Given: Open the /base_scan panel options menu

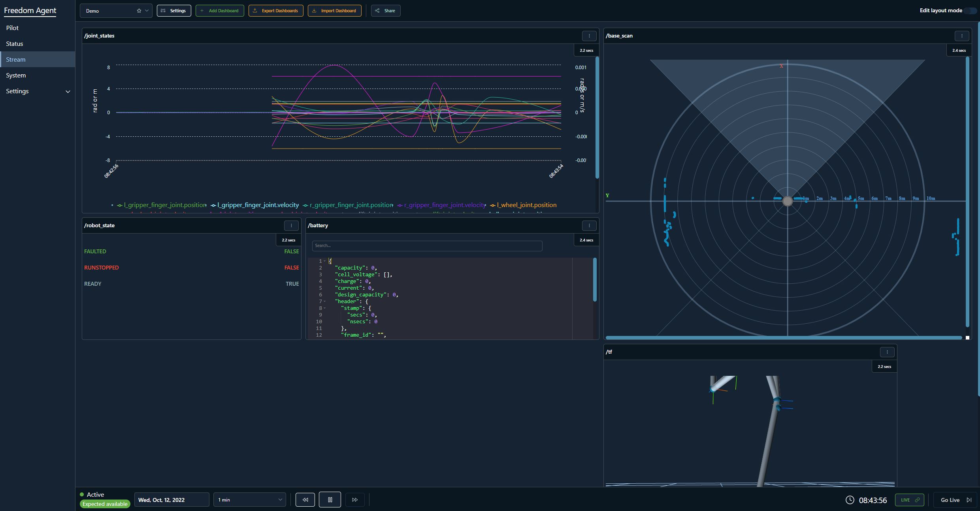Looking at the screenshot, I should coord(961,36).
